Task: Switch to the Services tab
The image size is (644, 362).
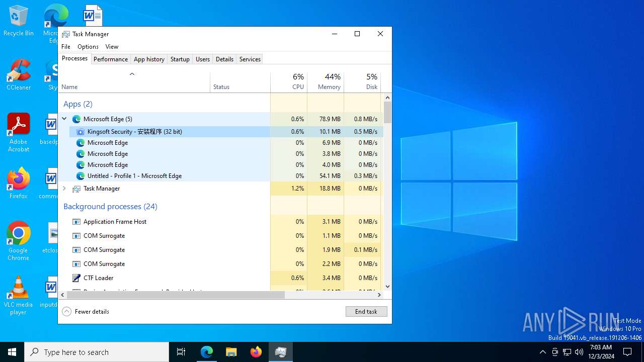Action: pos(250,59)
